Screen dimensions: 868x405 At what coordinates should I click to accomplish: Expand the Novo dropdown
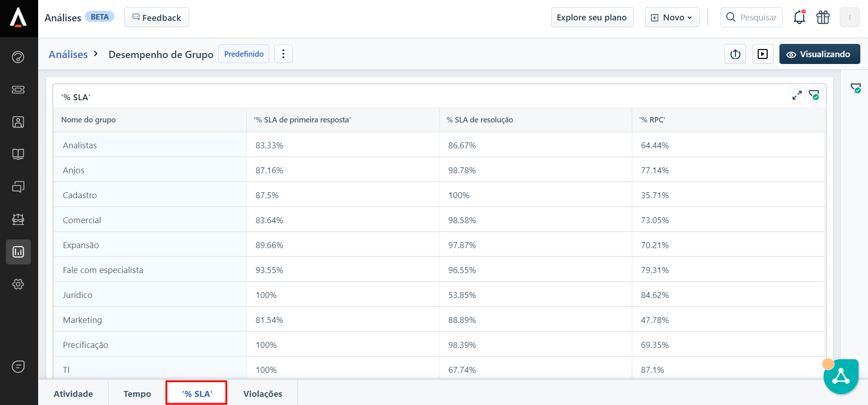coord(672,18)
